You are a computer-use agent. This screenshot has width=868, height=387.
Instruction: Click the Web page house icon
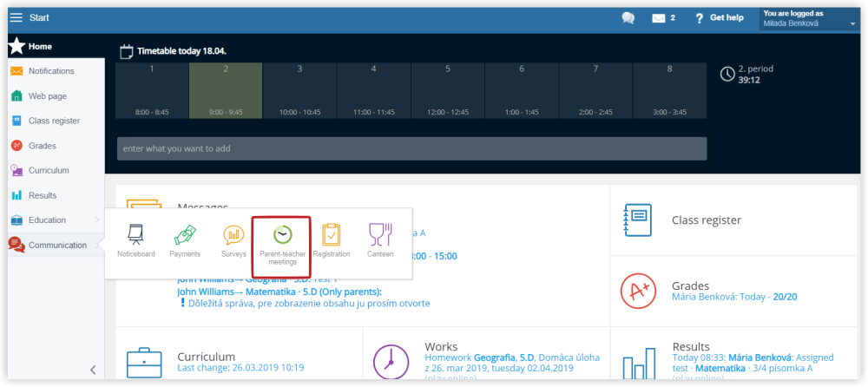point(16,95)
